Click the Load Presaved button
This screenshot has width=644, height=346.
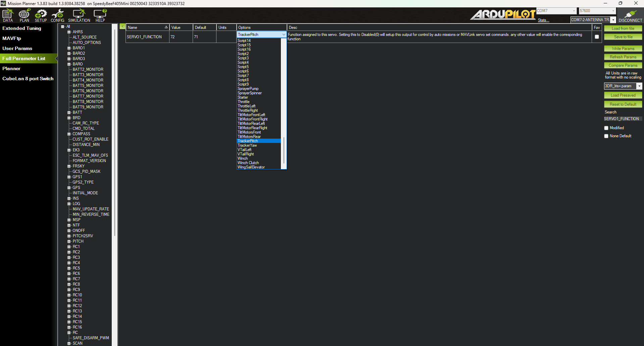(623, 95)
